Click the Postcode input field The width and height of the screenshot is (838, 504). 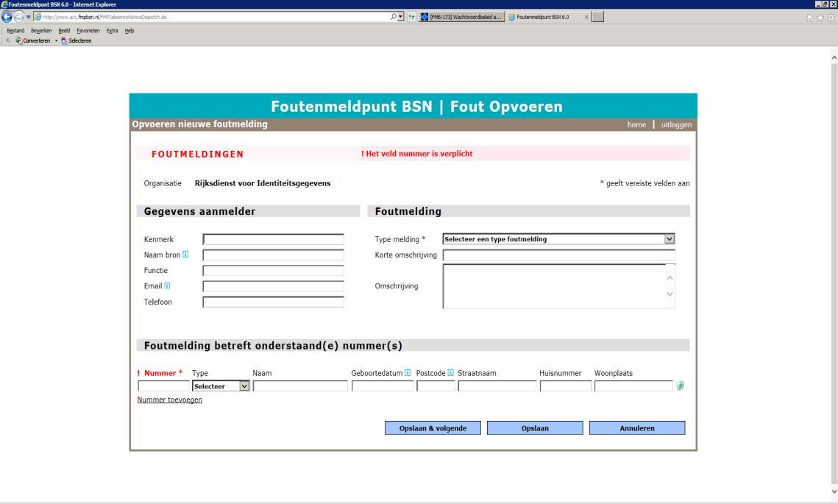click(x=436, y=386)
